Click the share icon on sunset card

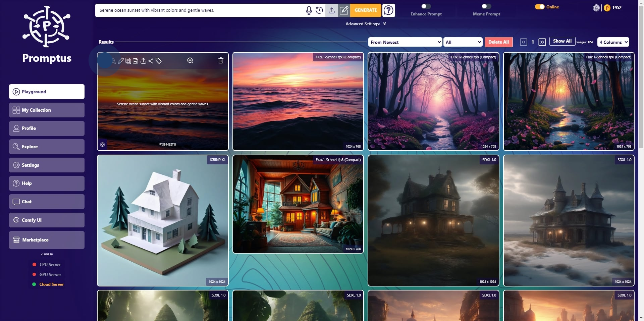click(151, 61)
